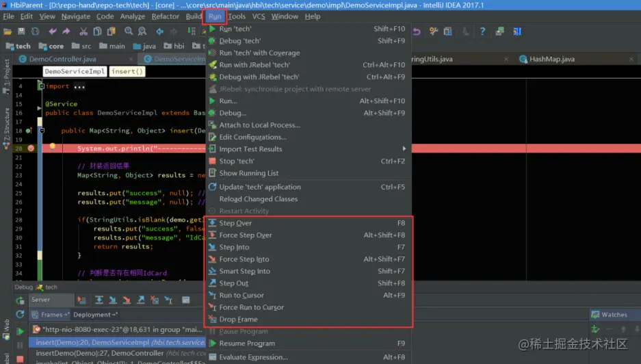This screenshot has width=641, height=364.
Task: Close the HashMap.java tab
Action: coord(631,60)
